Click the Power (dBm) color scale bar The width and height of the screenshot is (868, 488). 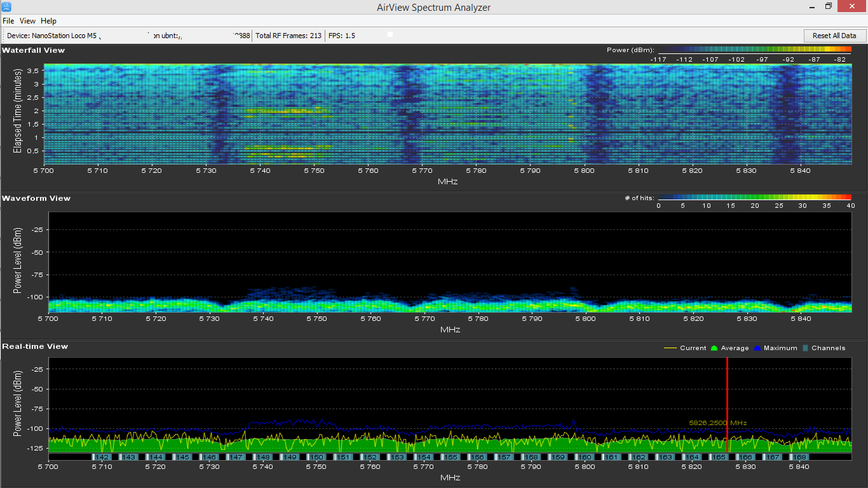754,50
